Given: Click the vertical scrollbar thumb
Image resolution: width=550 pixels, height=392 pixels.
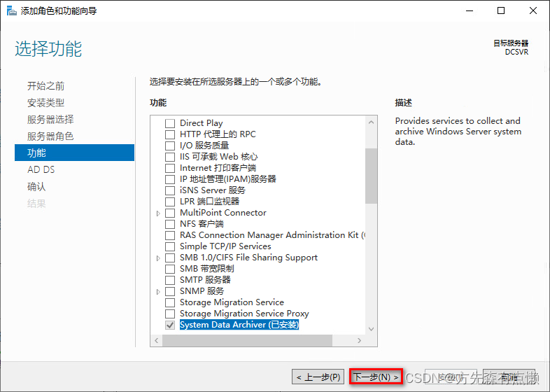Looking at the screenshot, I should click(x=371, y=176).
